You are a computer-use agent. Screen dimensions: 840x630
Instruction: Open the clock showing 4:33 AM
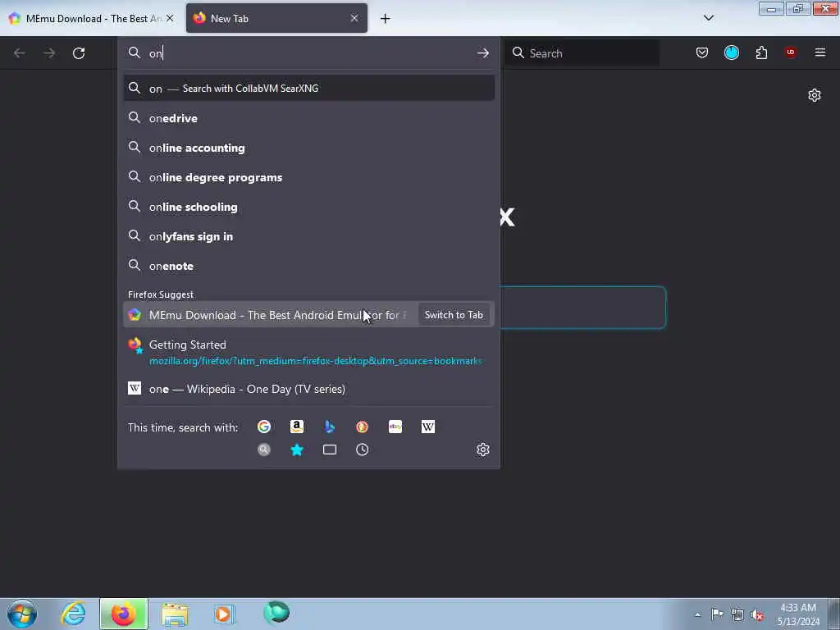pyautogui.click(x=797, y=614)
